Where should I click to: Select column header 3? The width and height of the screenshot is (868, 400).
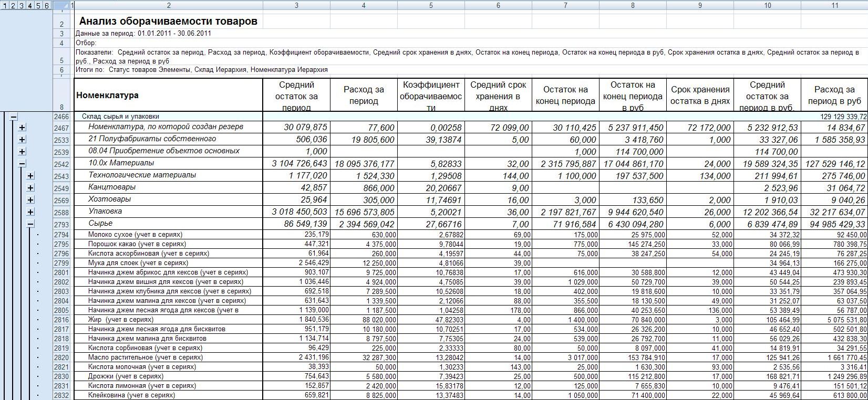click(296, 6)
